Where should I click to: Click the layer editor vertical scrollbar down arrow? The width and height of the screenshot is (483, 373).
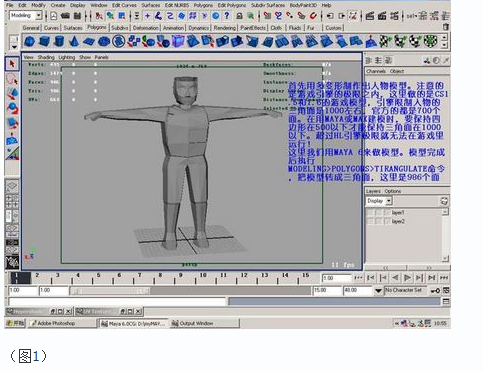point(445,259)
